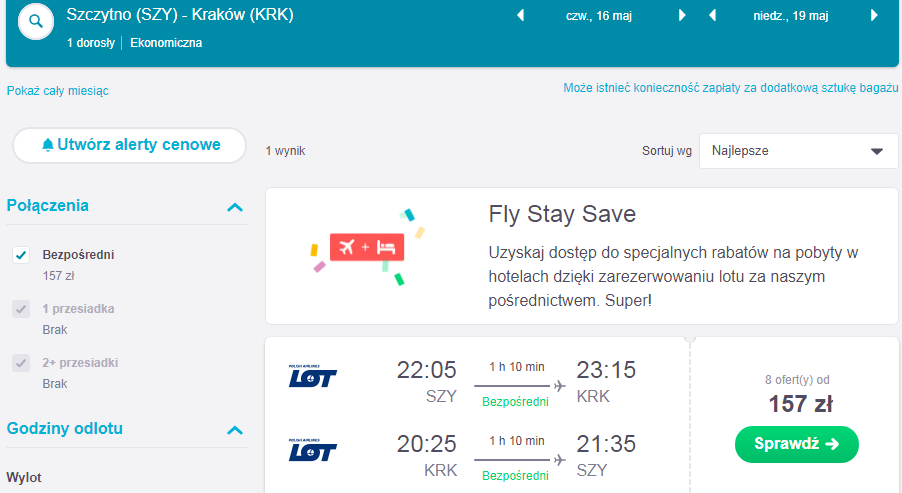
Task: Go to next departure date after 16 maj
Action: (682, 16)
